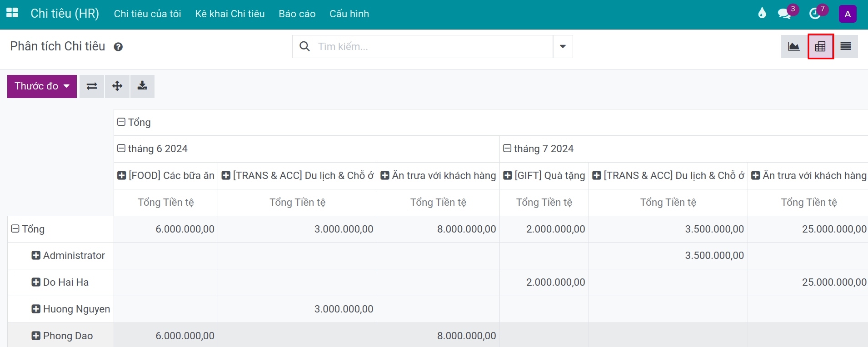868x347 pixels.
Task: Switch to pivot table view
Action: pyautogui.click(x=820, y=46)
